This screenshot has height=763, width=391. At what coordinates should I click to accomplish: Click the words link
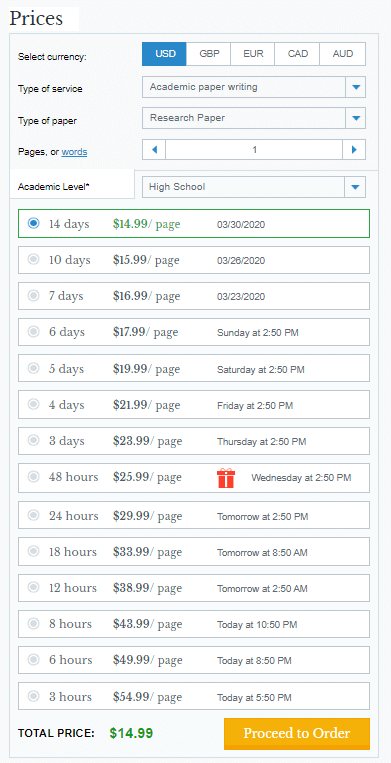click(x=74, y=152)
